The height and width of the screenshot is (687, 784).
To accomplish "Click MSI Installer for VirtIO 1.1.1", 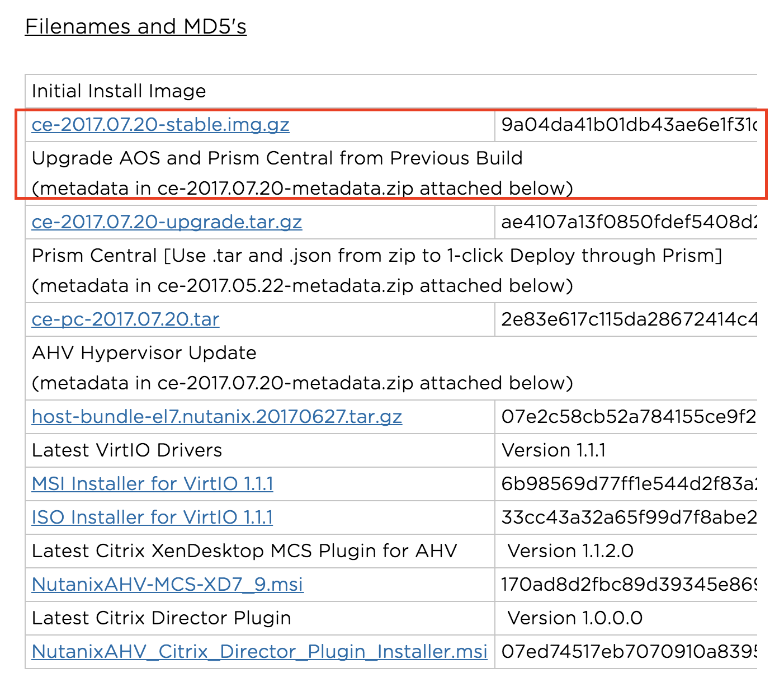I will (152, 484).
